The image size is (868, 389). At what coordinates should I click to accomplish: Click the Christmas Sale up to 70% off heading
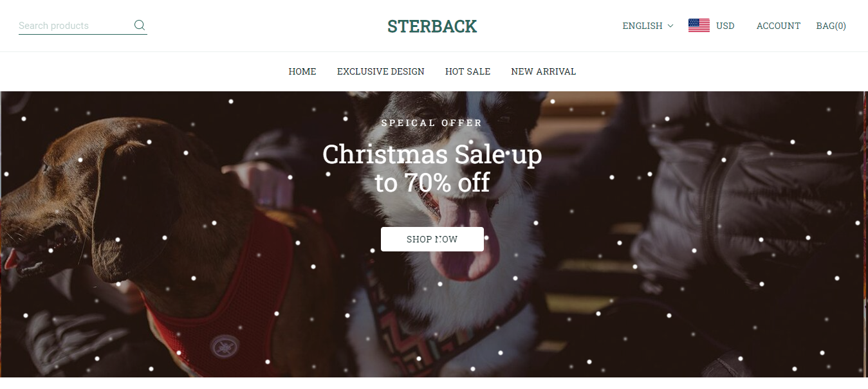(x=432, y=168)
